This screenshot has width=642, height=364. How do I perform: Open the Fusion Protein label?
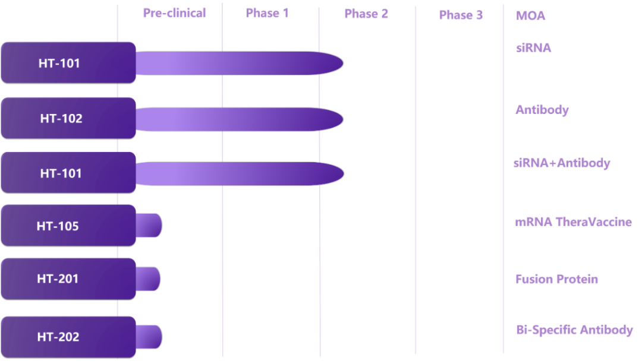[556, 279]
